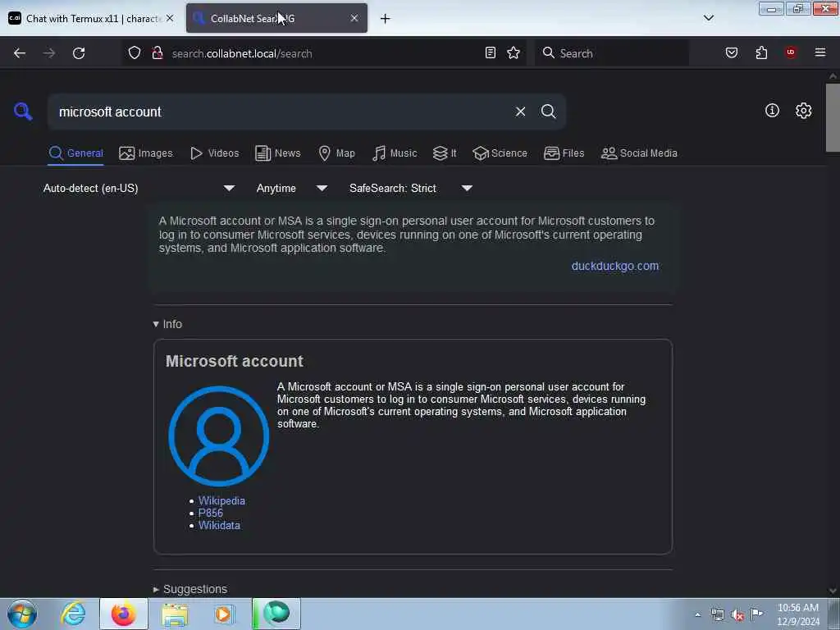Open Windows Media Player on taskbar
The image size is (840, 630).
pos(224,614)
